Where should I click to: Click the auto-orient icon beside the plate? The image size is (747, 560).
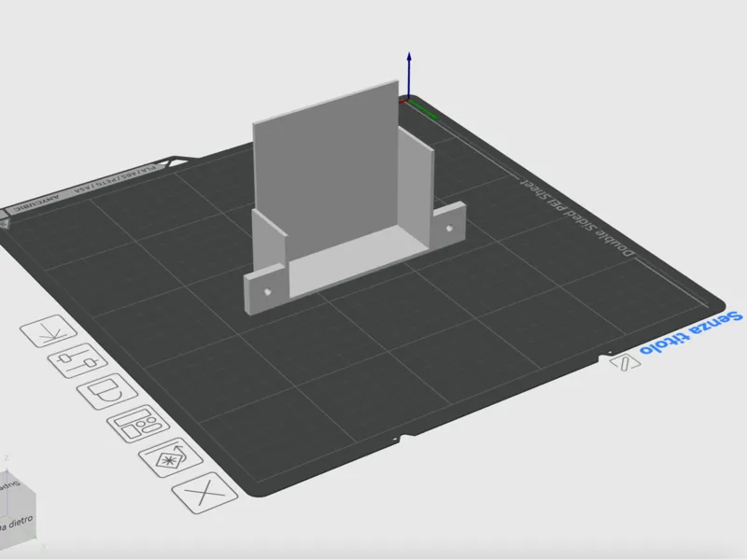pyautogui.click(x=171, y=457)
